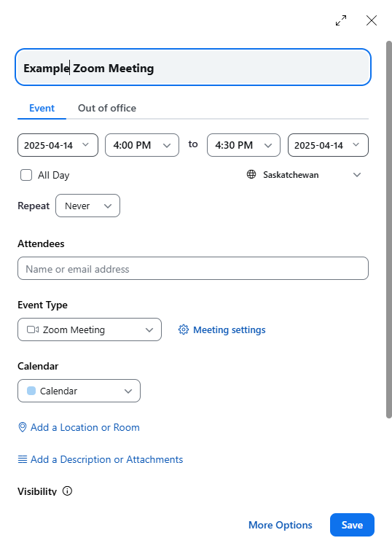Viewport: 392px width, 554px height.
Task: Open the start date 2025-04-14 dropdown
Action: [x=58, y=145]
